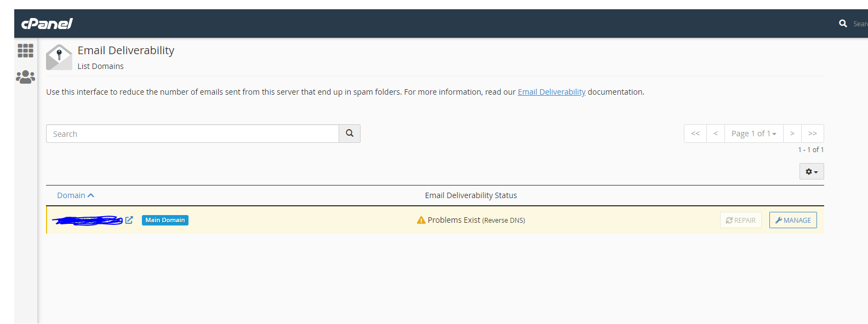The height and width of the screenshot is (324, 868).
Task: Click the Repair button
Action: coord(740,220)
